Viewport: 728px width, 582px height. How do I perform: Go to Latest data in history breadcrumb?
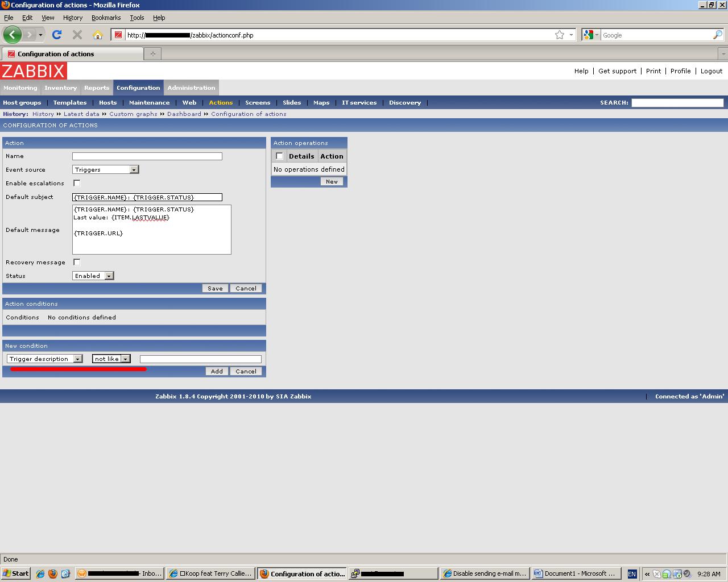(x=81, y=114)
